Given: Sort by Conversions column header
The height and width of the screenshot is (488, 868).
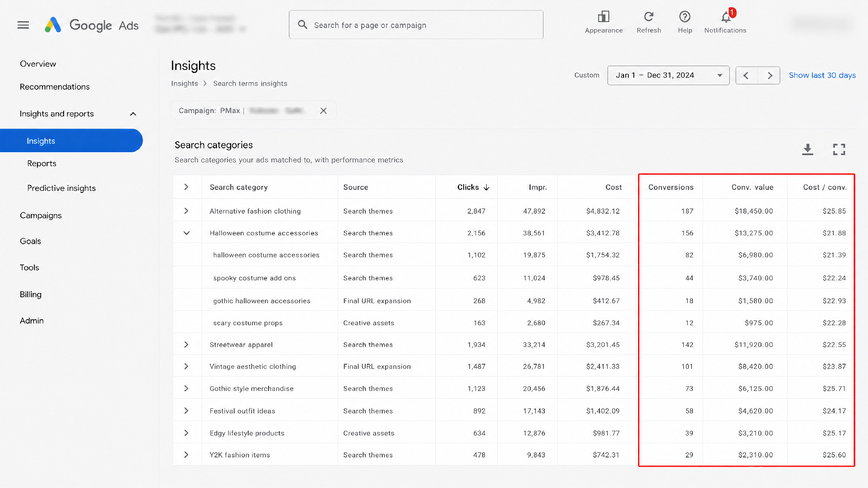Looking at the screenshot, I should click(671, 187).
